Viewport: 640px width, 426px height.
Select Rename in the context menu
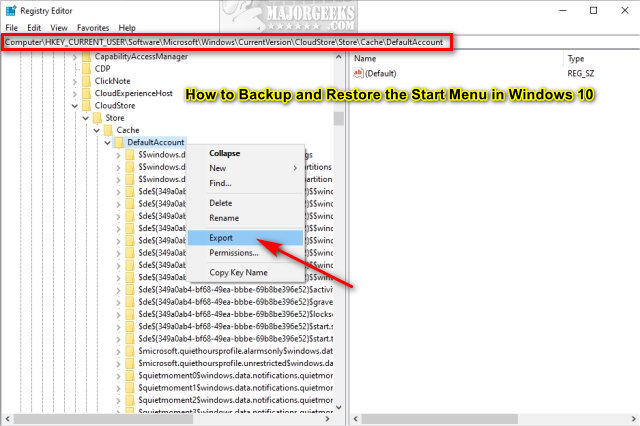point(245,218)
